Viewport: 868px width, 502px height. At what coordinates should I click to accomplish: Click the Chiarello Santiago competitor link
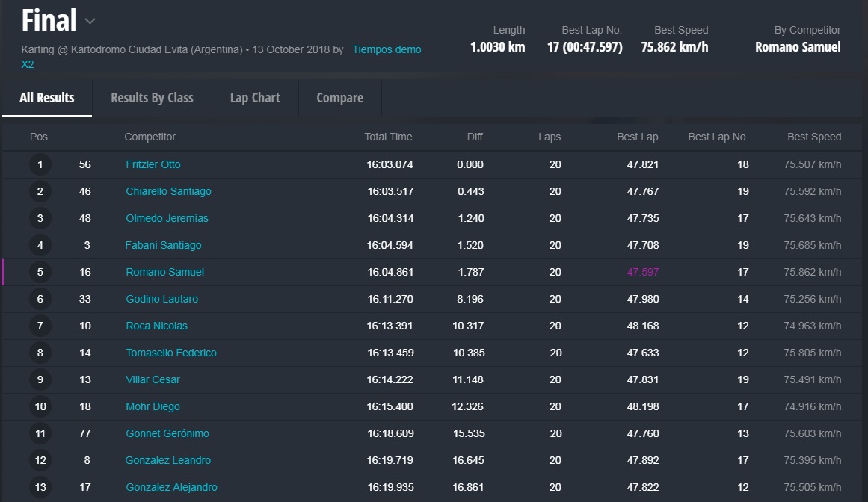click(168, 191)
